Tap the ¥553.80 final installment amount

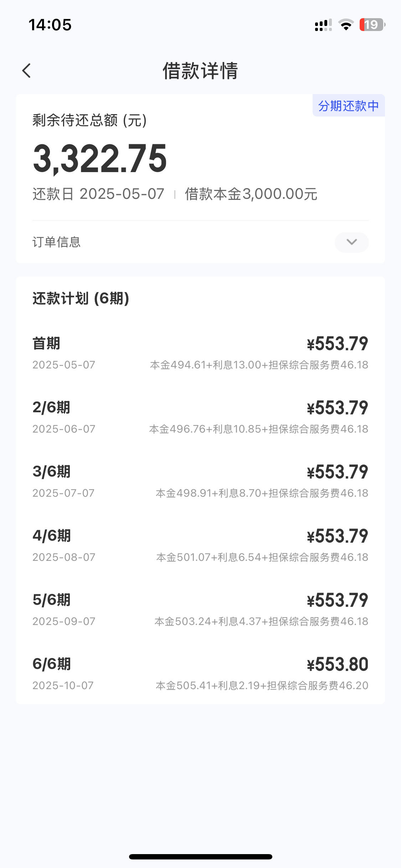point(338,664)
